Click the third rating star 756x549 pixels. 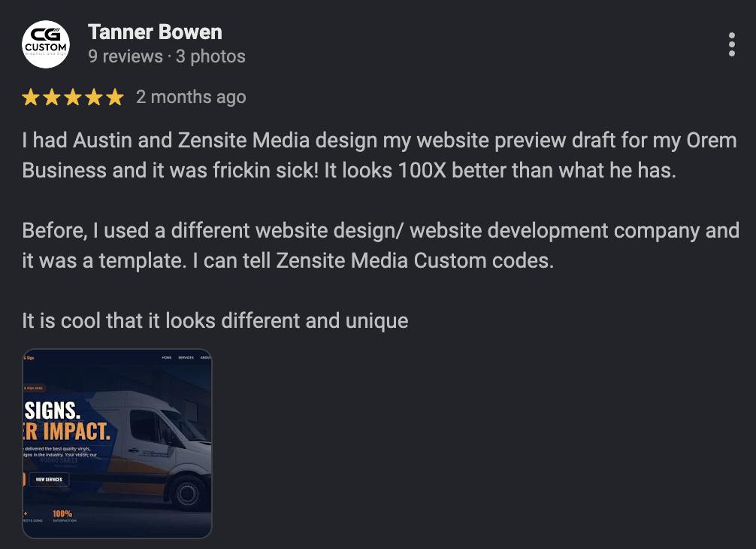coord(73,96)
